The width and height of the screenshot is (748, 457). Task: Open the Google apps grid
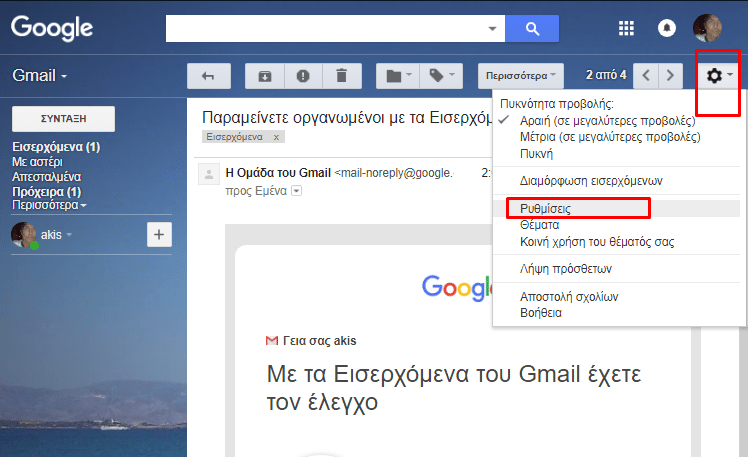click(x=626, y=28)
